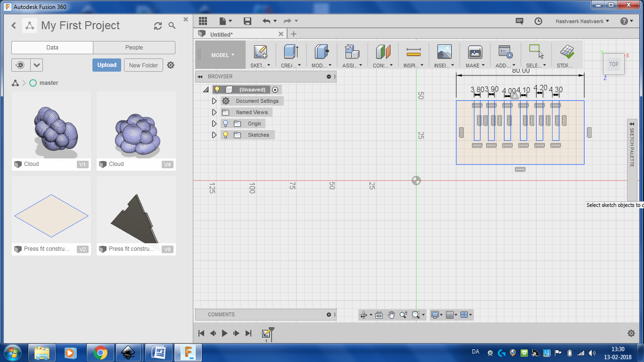Viewport: 644px width, 362px height.
Task: Search the project data
Action: [172, 26]
